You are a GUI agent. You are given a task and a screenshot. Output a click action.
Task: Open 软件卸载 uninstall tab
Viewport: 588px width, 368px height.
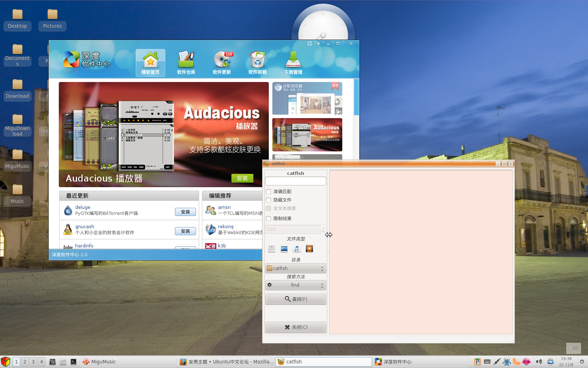click(x=258, y=63)
